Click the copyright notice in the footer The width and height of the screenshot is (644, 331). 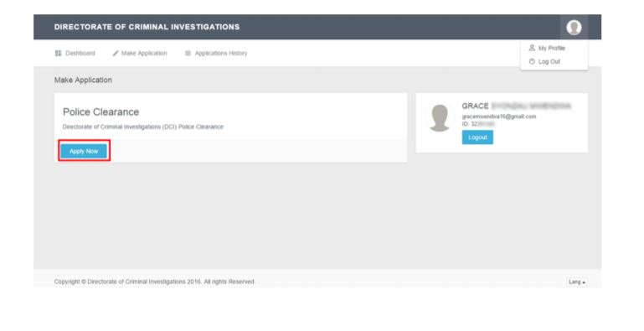pos(154,282)
